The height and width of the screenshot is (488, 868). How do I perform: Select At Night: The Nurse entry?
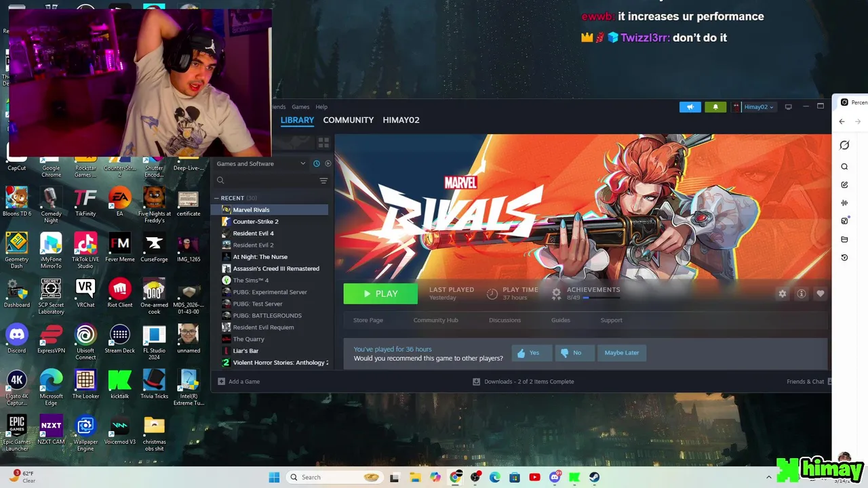[x=271, y=257]
